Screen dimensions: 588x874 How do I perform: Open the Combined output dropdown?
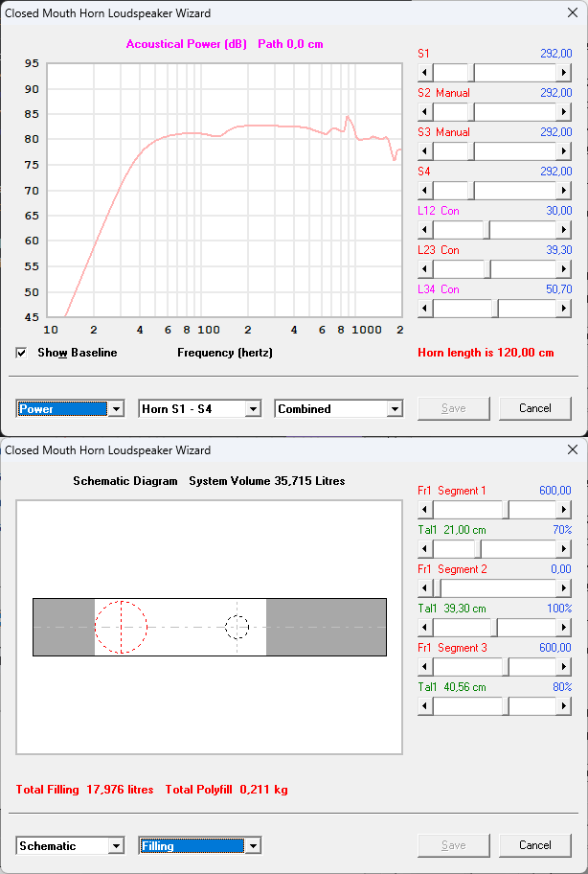tap(395, 409)
